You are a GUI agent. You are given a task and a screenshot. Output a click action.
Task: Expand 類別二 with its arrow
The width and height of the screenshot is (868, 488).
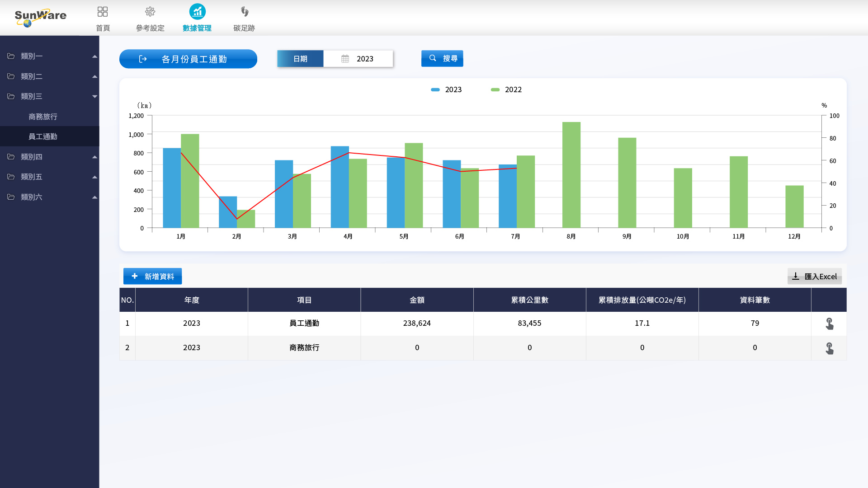tap(94, 76)
